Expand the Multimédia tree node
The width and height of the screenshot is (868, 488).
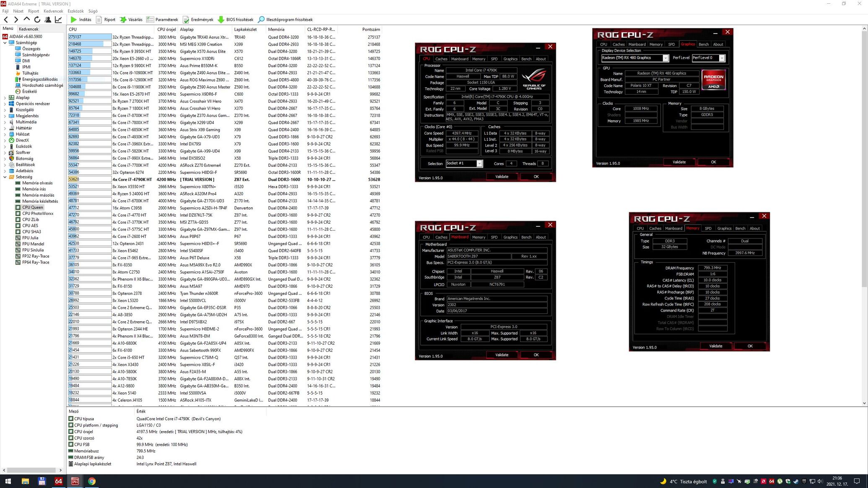[x=5, y=122]
